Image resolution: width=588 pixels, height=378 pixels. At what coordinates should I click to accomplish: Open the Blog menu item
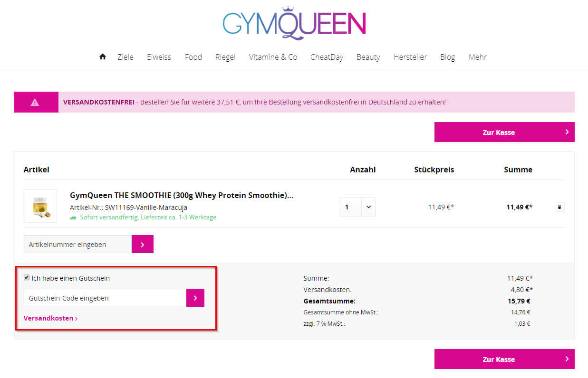(447, 57)
